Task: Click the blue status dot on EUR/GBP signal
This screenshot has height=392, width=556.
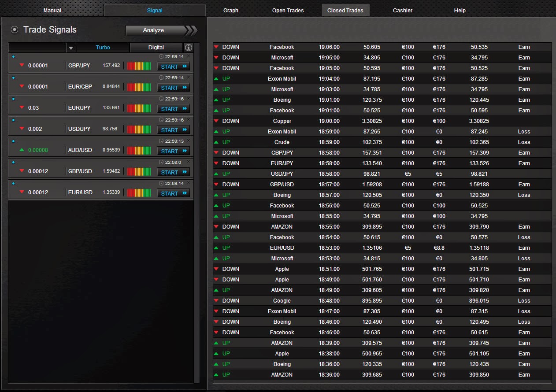Action: pos(13,78)
